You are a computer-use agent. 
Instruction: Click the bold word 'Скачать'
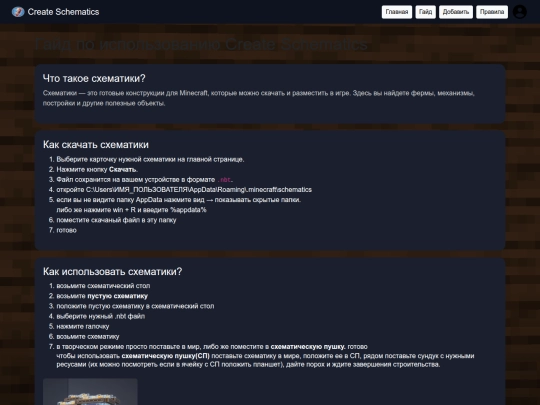point(123,169)
